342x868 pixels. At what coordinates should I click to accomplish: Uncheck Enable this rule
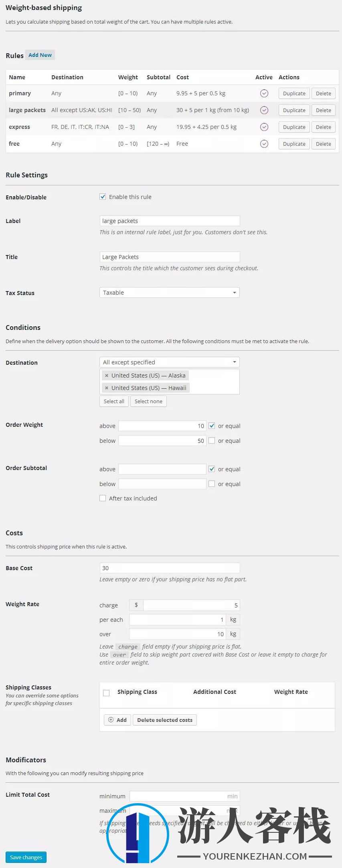click(103, 196)
